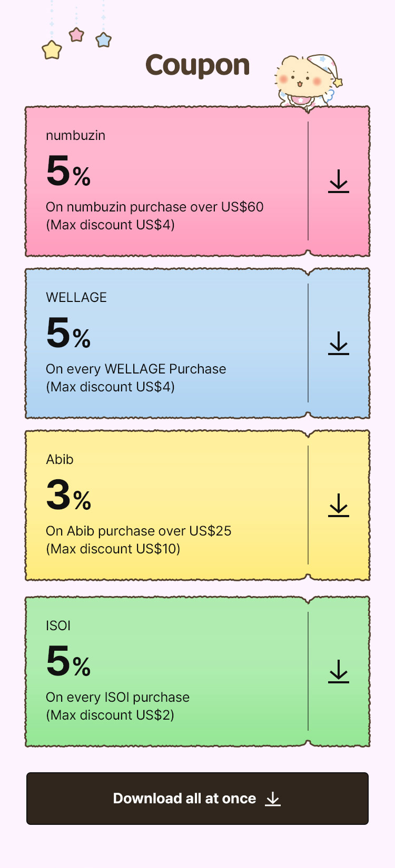Image resolution: width=395 pixels, height=868 pixels.
Task: Click the pink hanging star decoration
Action: click(x=77, y=33)
